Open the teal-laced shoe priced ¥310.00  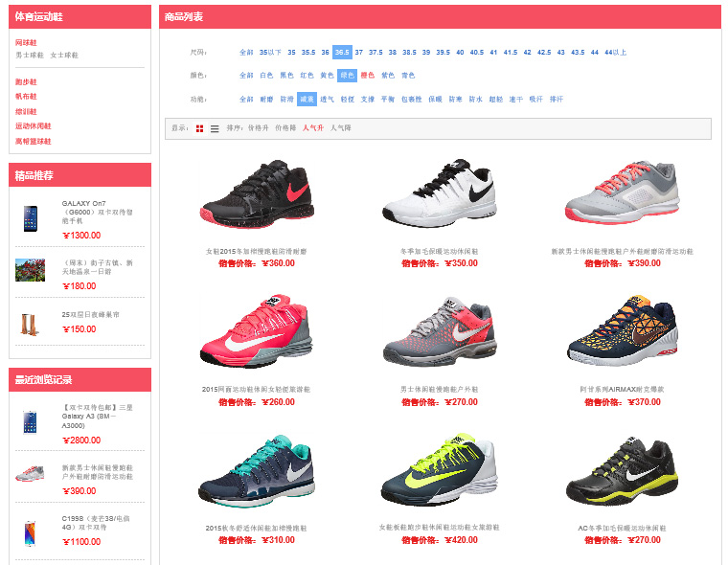257,471
